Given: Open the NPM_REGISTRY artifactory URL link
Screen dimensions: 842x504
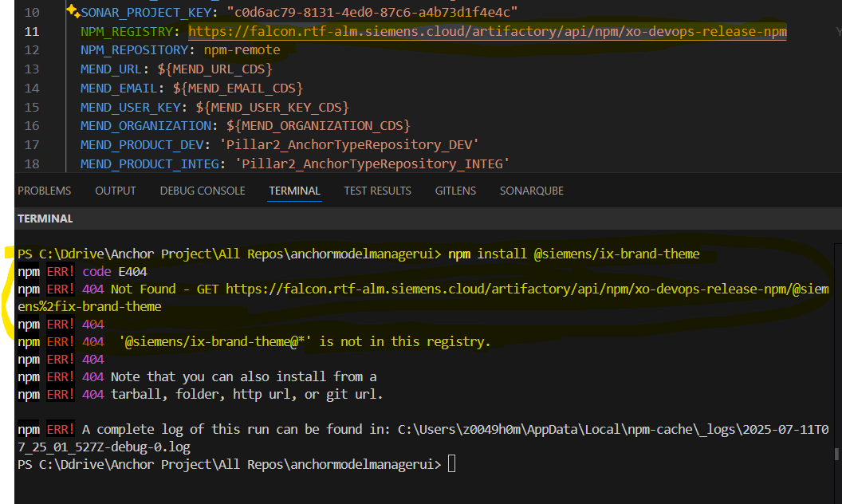Looking at the screenshot, I should click(x=487, y=32).
